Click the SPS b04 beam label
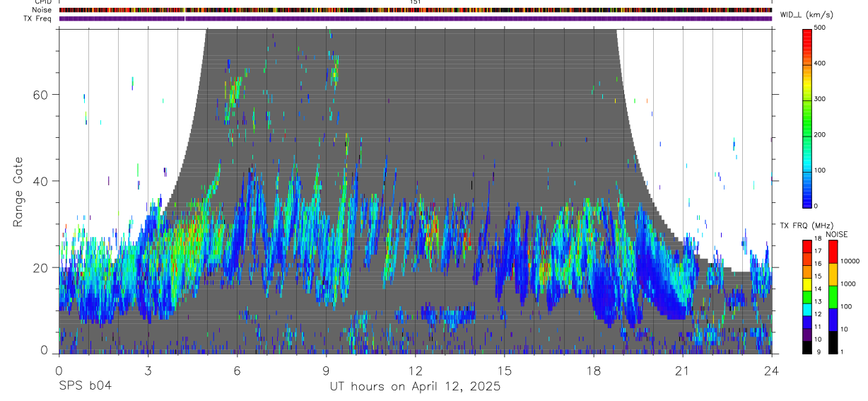Screen dimensions: 868x401 [85, 387]
